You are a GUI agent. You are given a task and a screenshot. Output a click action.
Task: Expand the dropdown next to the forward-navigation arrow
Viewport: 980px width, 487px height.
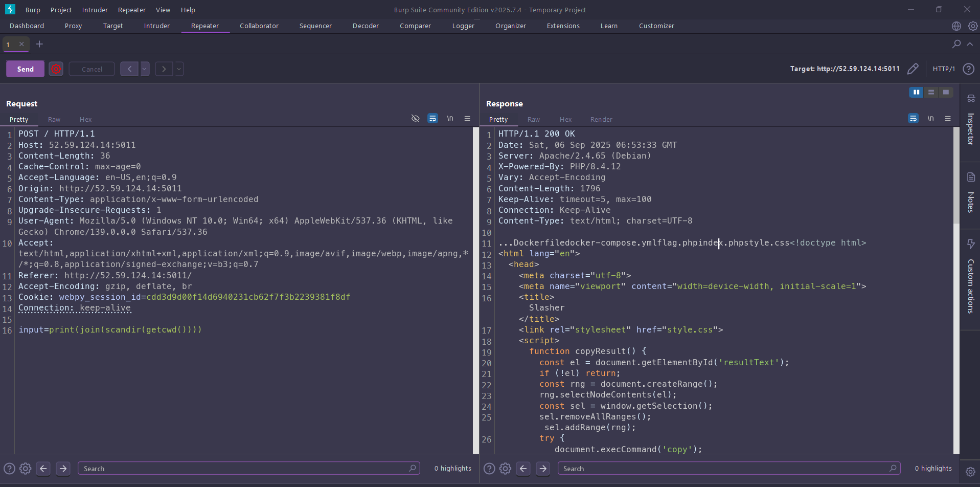178,69
